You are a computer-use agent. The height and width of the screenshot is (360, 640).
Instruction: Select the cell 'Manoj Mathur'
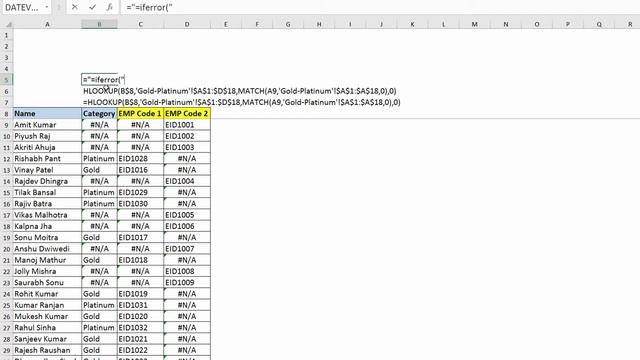(47, 260)
